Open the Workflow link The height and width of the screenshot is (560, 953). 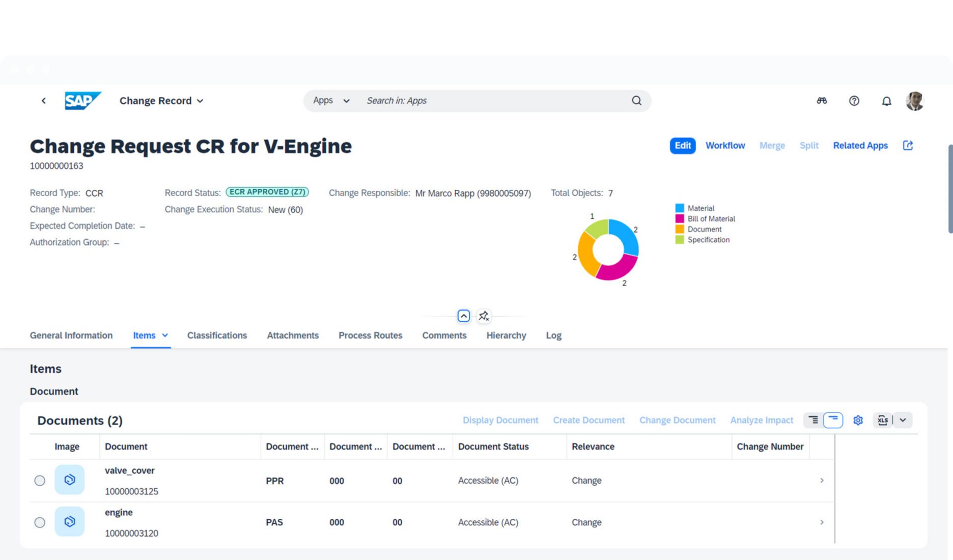click(725, 145)
